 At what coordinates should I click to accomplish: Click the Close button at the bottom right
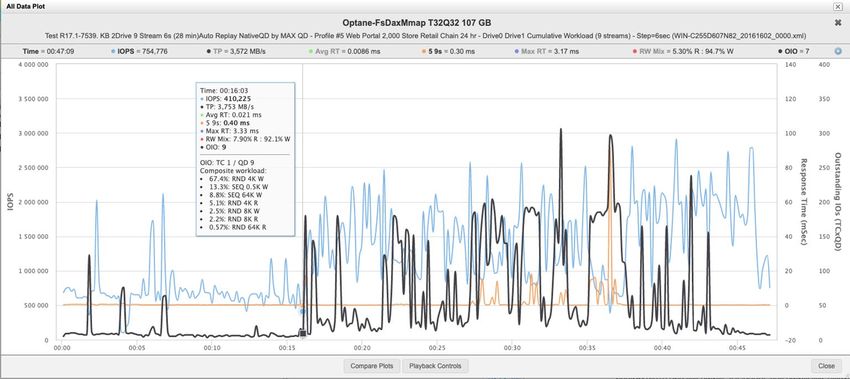[826, 366]
